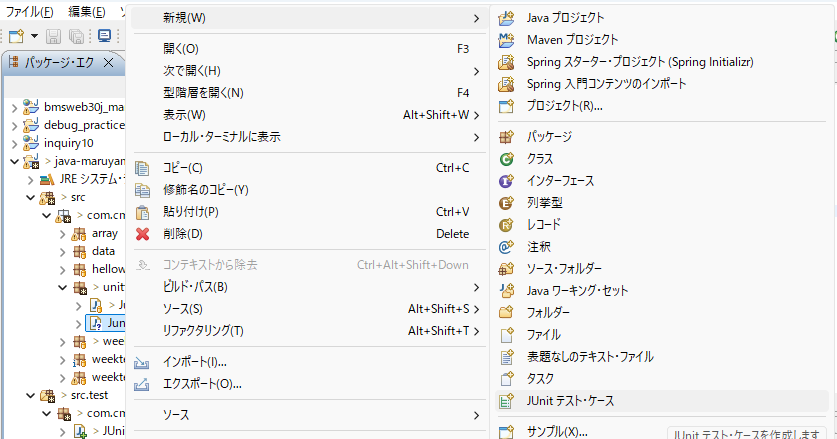The image size is (837, 439).
Task: Choose Spring スターター・プロジェクト entry
Action: point(640,62)
